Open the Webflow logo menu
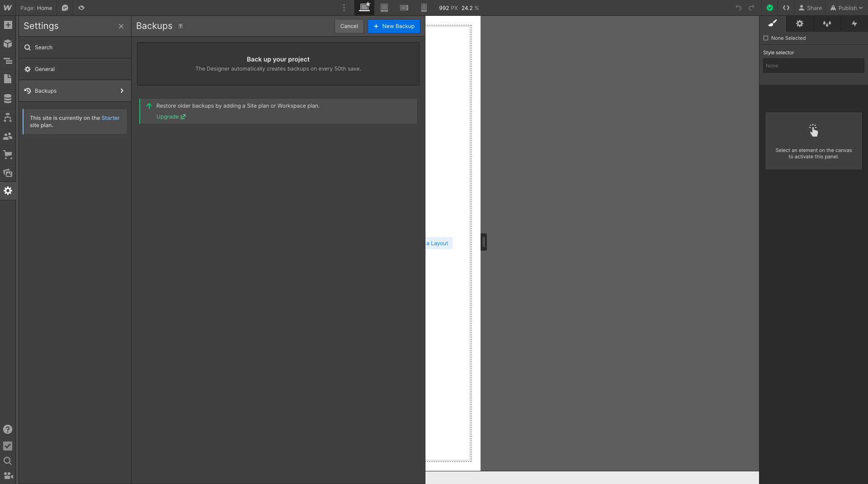Image resolution: width=868 pixels, height=484 pixels. point(8,8)
